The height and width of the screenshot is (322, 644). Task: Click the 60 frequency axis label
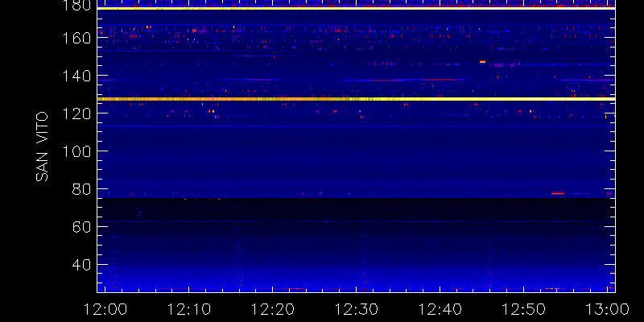point(81,227)
